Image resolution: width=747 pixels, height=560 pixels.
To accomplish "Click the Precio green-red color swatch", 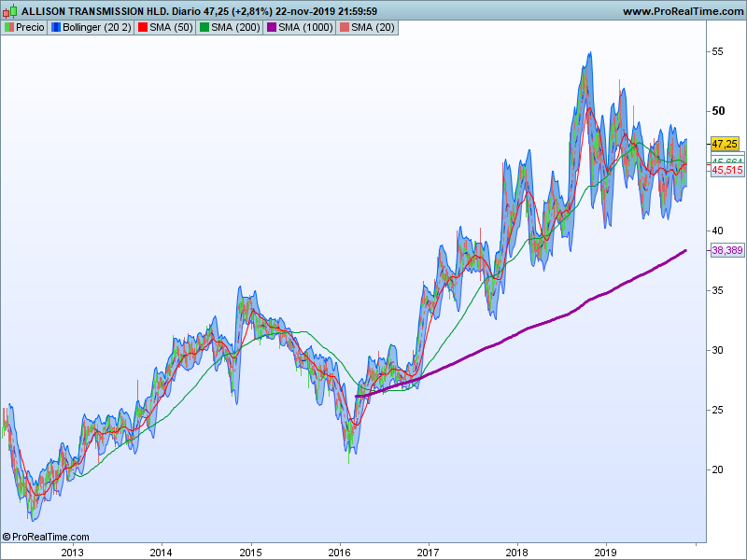I will [9, 28].
